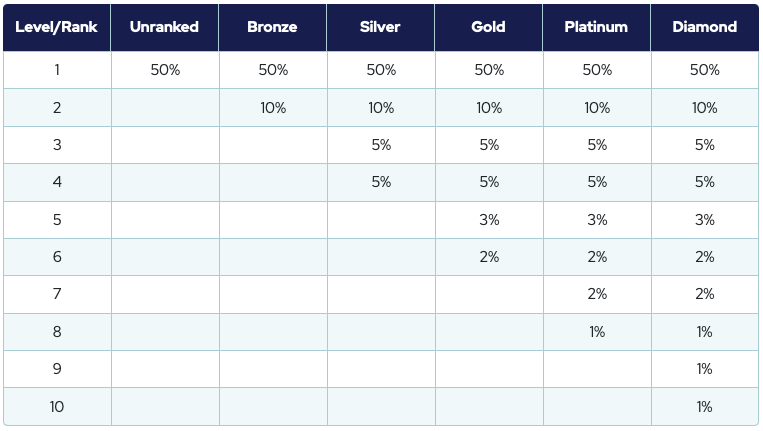
Task: Click Platinum's 2% cell in level 7 row
Action: pyautogui.click(x=597, y=294)
